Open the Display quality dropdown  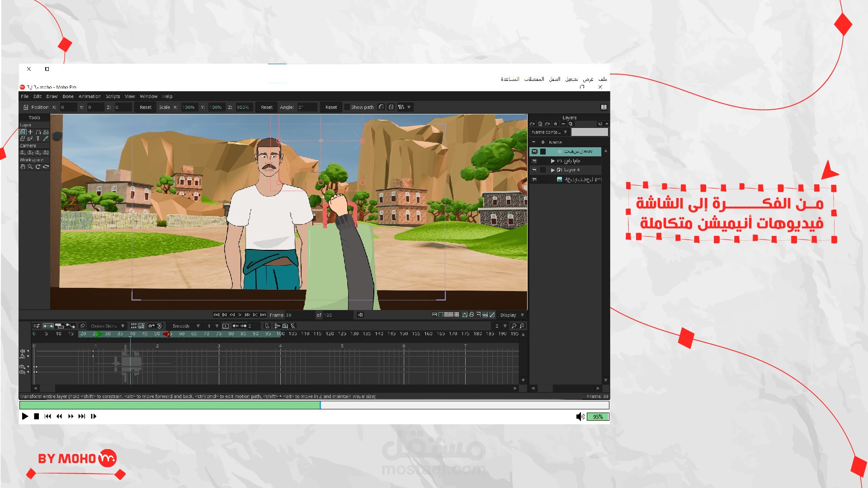(512, 315)
